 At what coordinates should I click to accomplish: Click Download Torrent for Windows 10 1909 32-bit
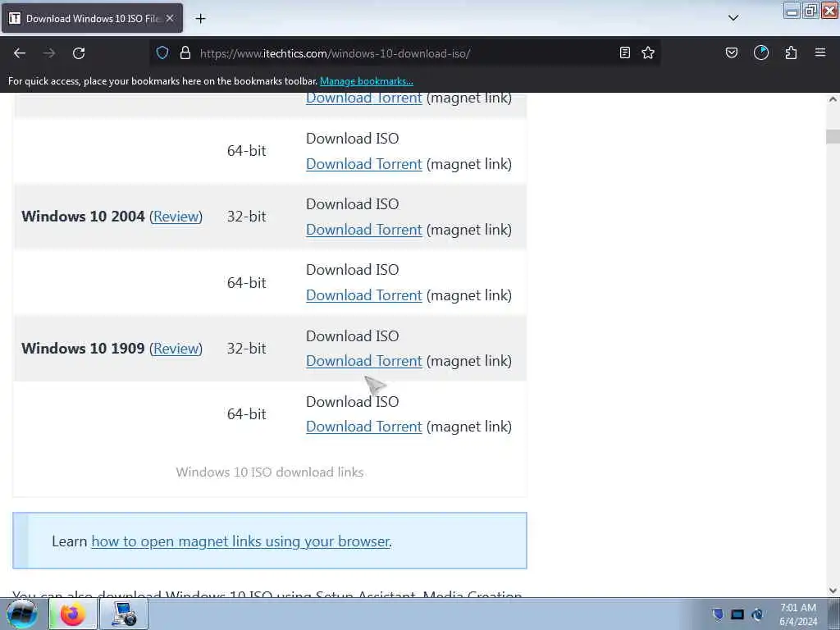(363, 361)
